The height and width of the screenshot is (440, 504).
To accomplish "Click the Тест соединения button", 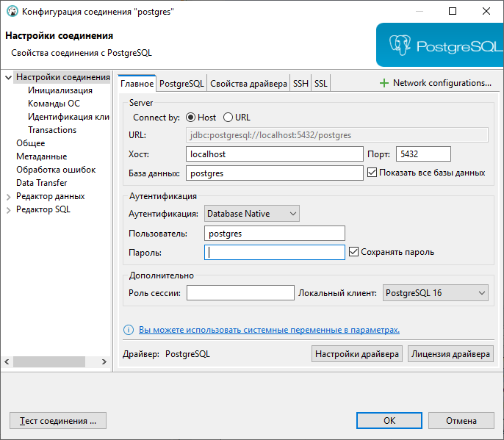I will point(58,421).
